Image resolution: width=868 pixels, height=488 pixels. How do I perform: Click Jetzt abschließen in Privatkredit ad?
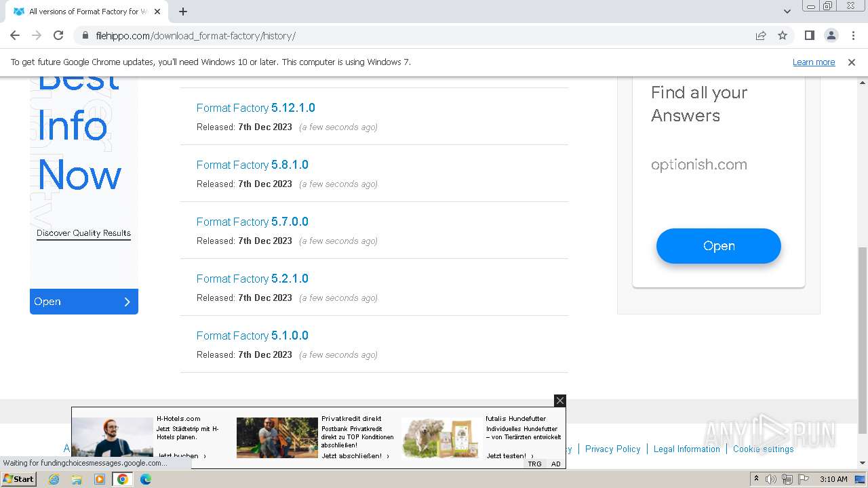pyautogui.click(x=355, y=456)
